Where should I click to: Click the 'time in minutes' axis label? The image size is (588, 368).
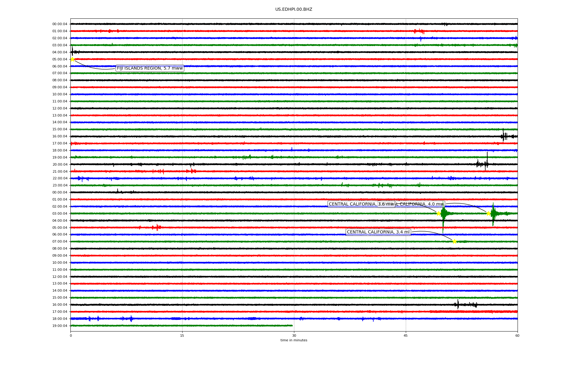click(293, 340)
